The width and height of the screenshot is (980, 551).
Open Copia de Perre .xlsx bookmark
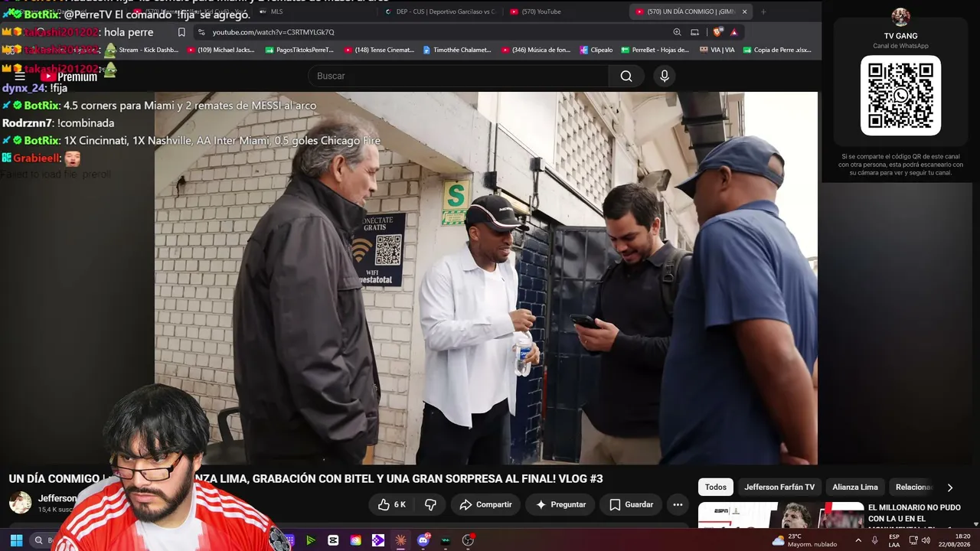click(777, 51)
